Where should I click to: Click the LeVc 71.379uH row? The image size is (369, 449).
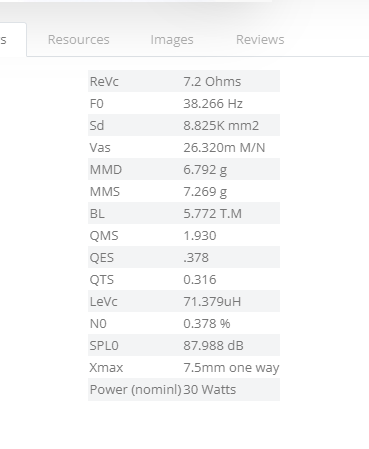[184, 301]
